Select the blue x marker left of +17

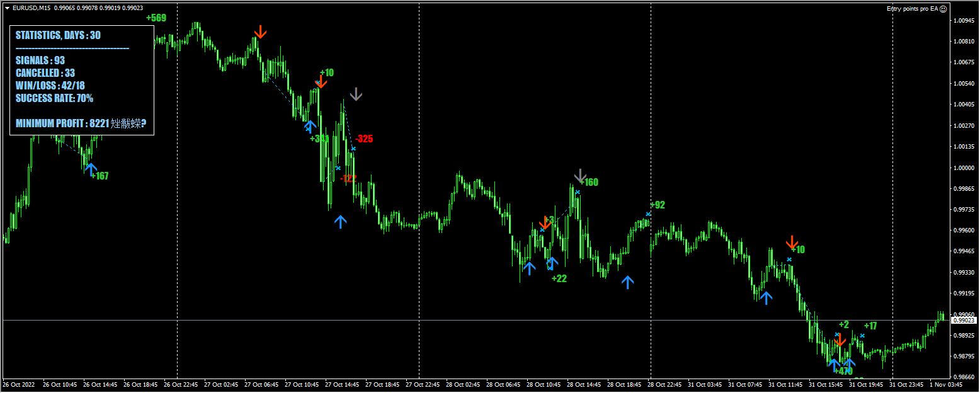pyautogui.click(x=862, y=336)
